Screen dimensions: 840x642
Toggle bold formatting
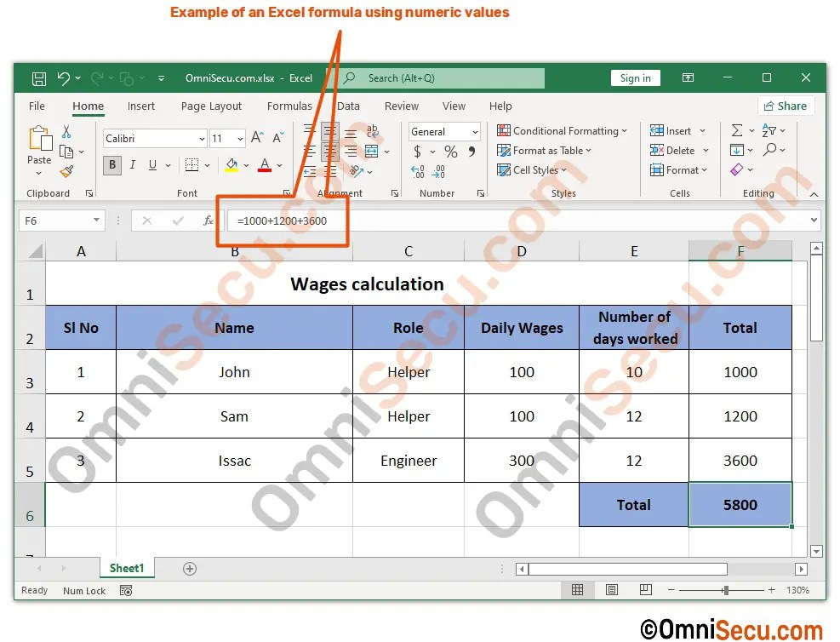tap(111, 165)
